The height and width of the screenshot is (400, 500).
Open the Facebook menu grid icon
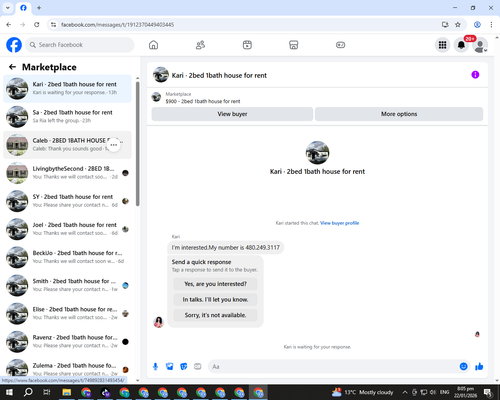(x=442, y=45)
